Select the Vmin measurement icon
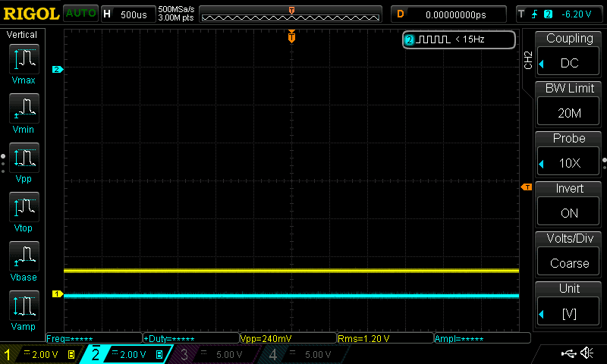Image resolution: width=607 pixels, height=364 pixels. click(x=24, y=108)
